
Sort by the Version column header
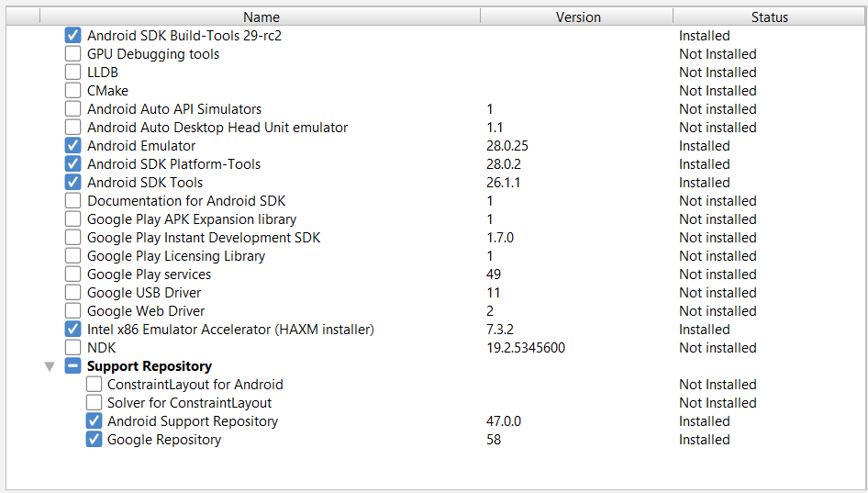pos(578,17)
